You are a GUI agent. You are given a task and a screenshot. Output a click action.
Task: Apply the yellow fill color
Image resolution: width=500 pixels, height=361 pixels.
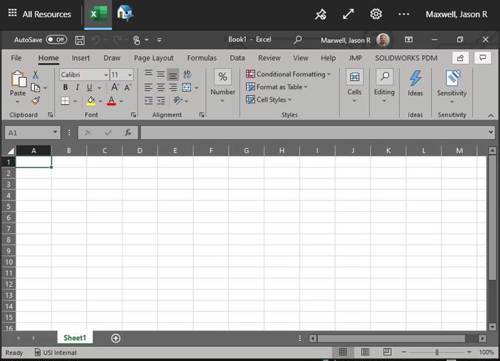click(x=91, y=101)
